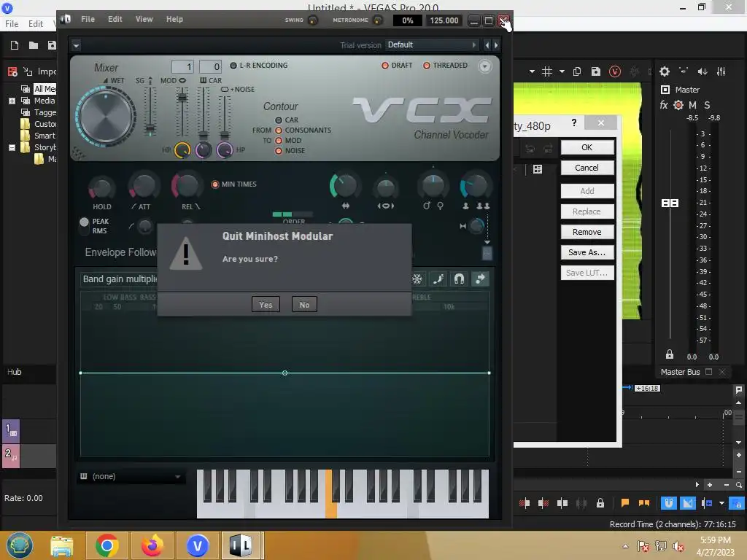
Task: Go to next preset arrow
Action: click(x=496, y=45)
